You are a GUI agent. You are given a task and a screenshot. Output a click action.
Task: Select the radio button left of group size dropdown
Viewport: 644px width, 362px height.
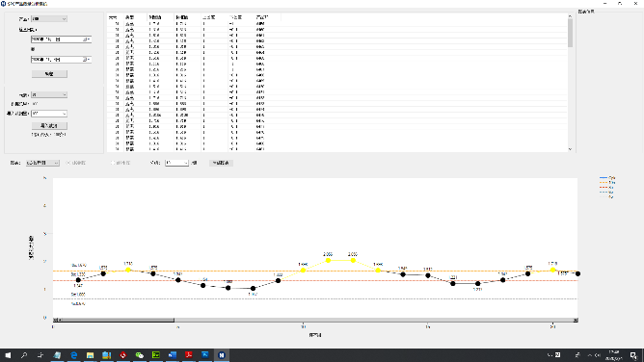pos(113,163)
